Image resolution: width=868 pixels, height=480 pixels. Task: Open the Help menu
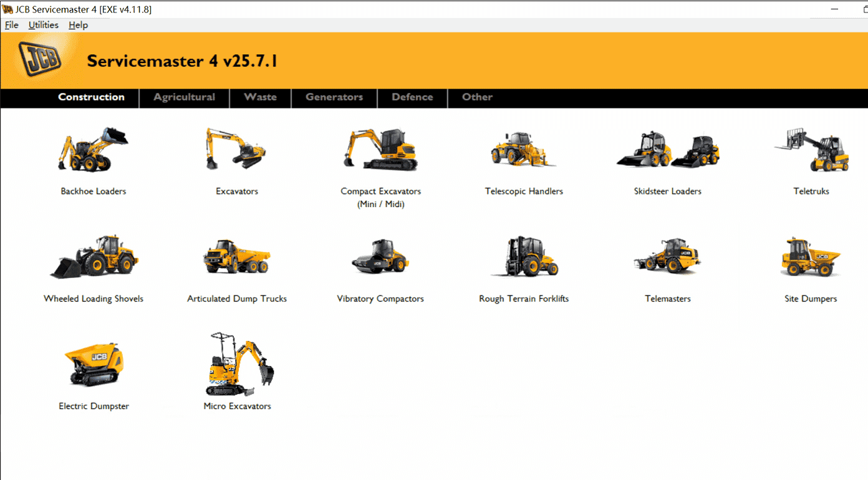click(x=78, y=24)
